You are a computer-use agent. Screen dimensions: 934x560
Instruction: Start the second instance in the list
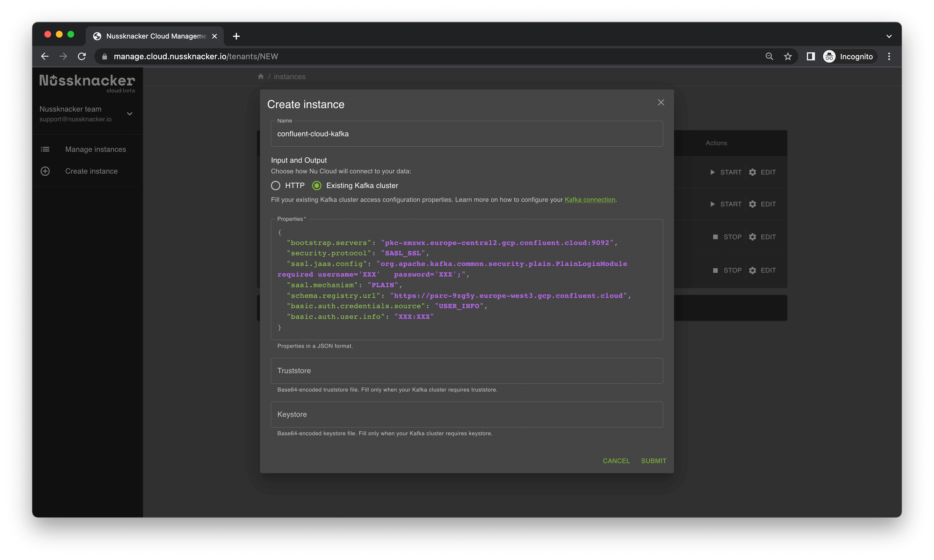[x=726, y=204]
